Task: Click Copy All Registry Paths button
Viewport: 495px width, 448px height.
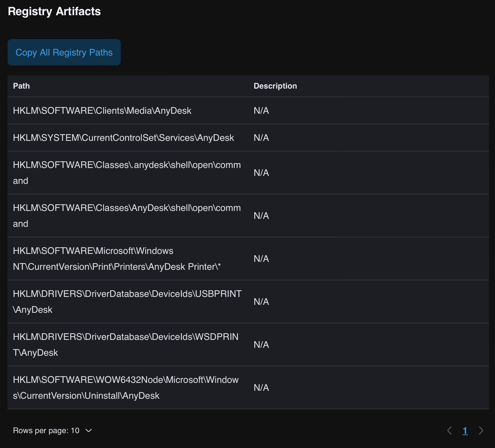Action: [64, 52]
